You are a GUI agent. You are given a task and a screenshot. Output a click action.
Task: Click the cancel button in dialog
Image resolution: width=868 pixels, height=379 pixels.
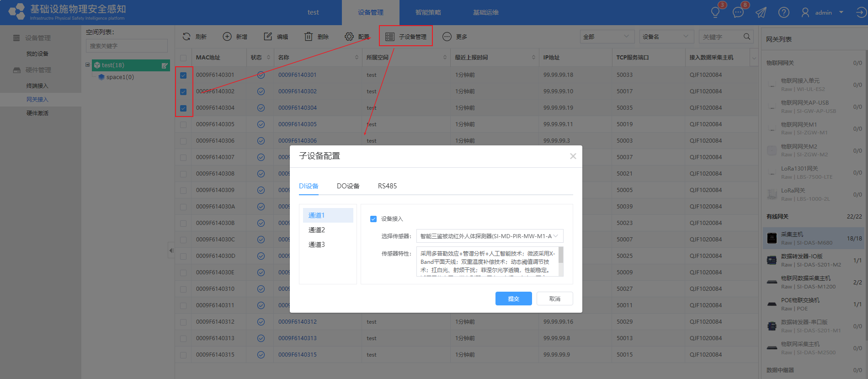pyautogui.click(x=554, y=299)
